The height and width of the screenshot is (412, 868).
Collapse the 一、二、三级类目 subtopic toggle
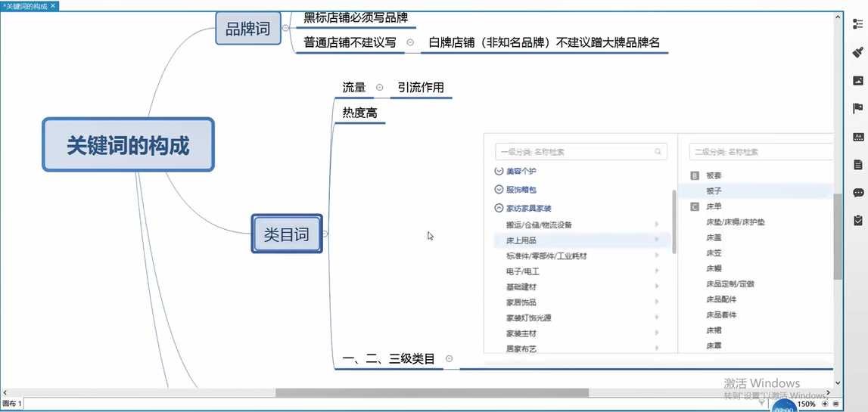(x=450, y=358)
